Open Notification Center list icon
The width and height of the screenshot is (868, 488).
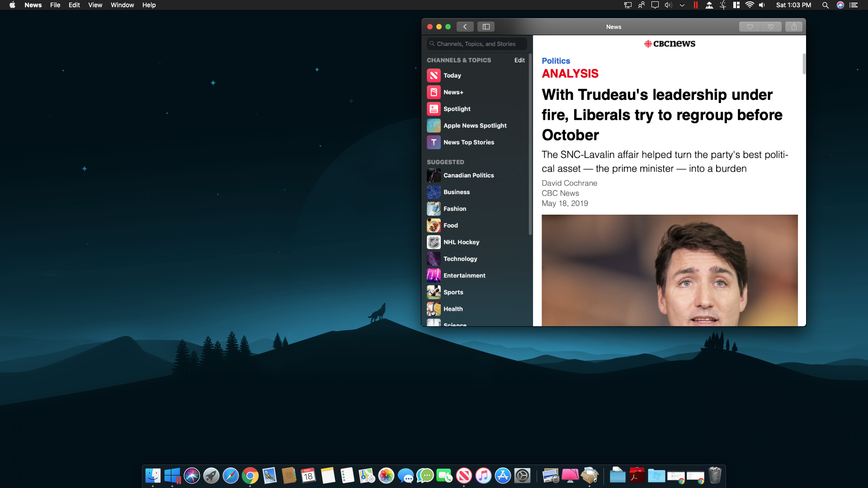[x=854, y=5]
